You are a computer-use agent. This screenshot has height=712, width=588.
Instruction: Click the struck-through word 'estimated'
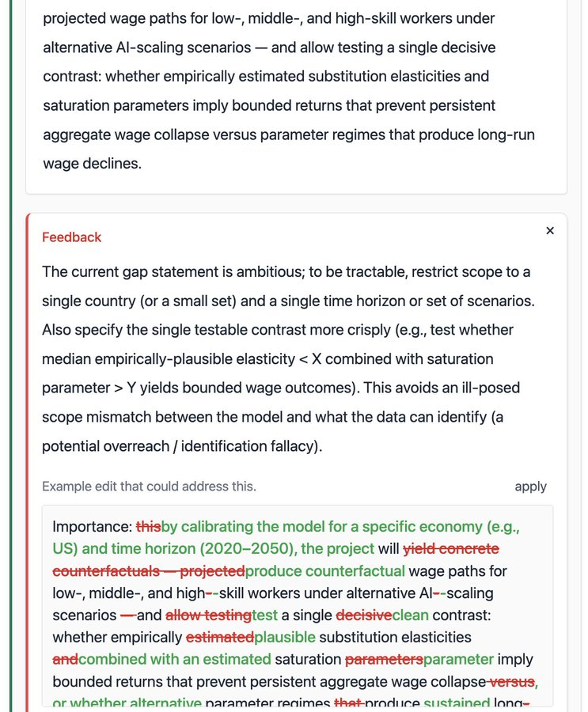click(219, 638)
